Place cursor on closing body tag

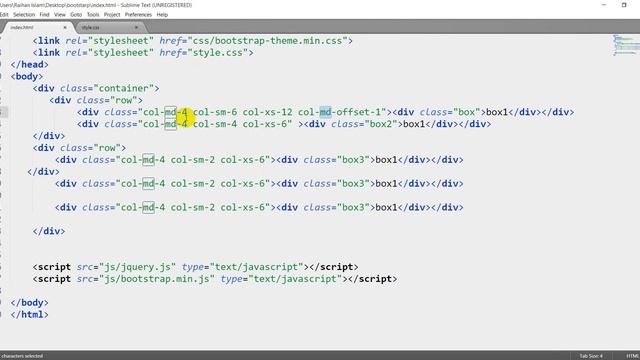29,303
